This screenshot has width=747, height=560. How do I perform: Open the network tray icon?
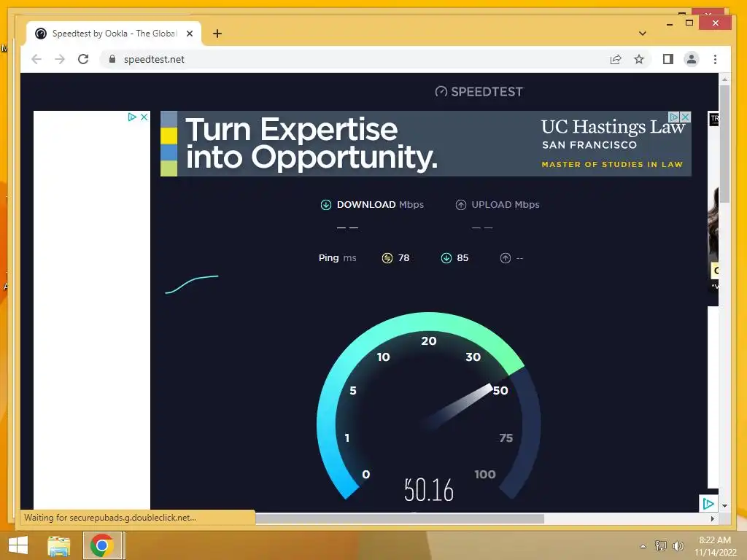coord(661,545)
